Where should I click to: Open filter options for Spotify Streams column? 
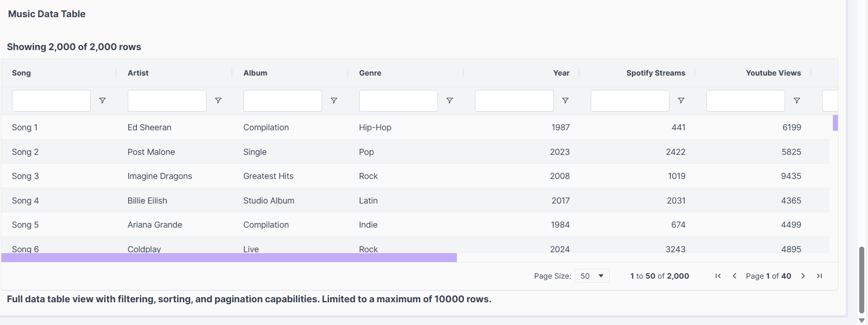[x=681, y=101]
